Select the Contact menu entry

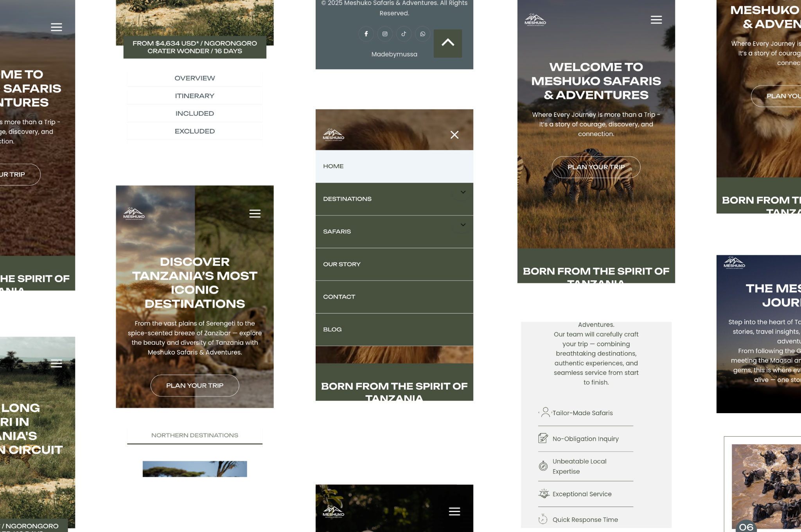tap(339, 297)
